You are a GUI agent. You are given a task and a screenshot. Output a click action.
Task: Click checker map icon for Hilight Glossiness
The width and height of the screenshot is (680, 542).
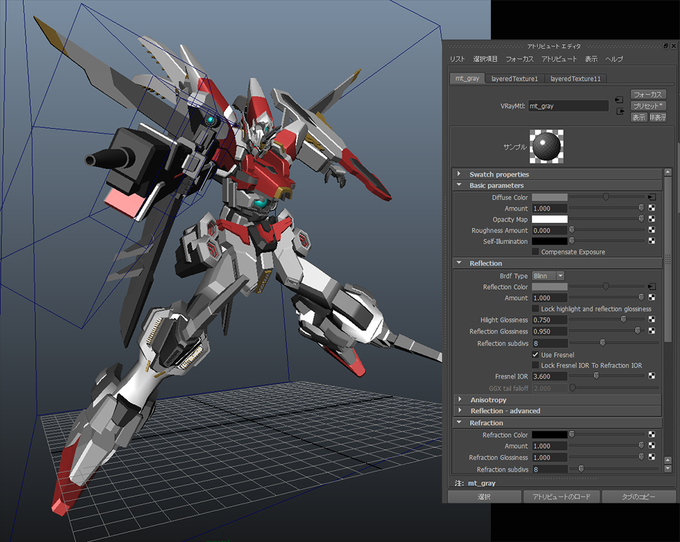click(x=651, y=320)
